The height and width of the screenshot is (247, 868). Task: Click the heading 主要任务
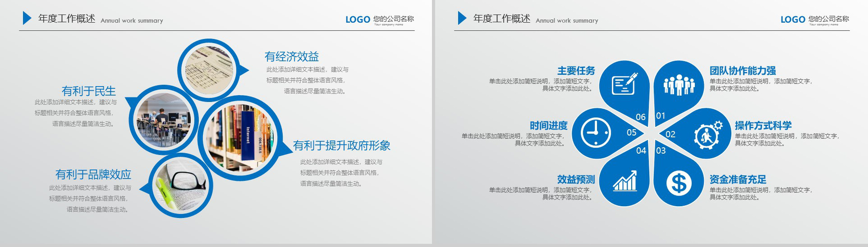click(576, 71)
